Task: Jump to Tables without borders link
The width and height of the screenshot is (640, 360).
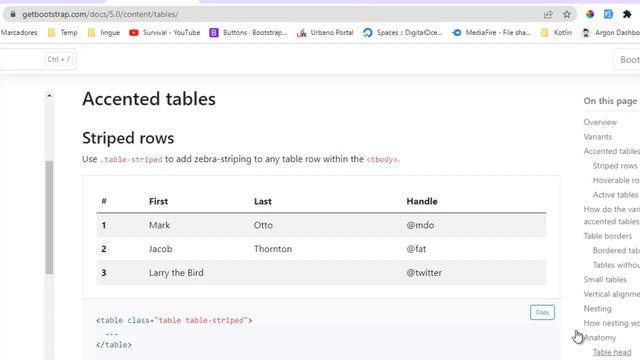Action: coord(616,265)
